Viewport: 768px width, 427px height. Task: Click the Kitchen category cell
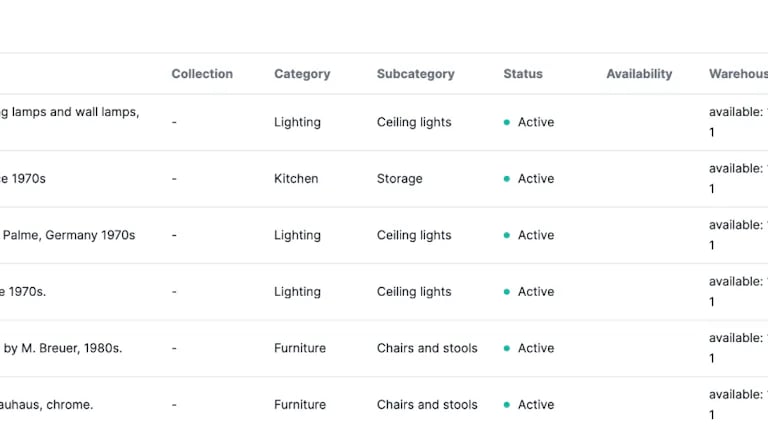click(296, 179)
